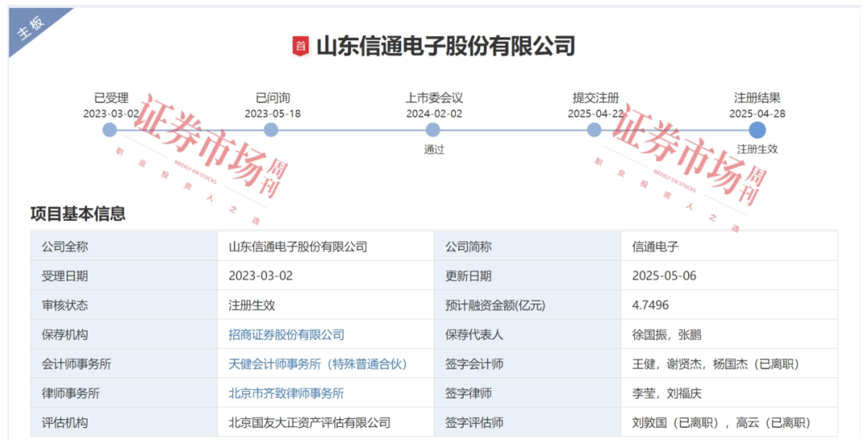Click the 签字律师 label cell
The width and height of the screenshot is (868, 448).
point(527,393)
